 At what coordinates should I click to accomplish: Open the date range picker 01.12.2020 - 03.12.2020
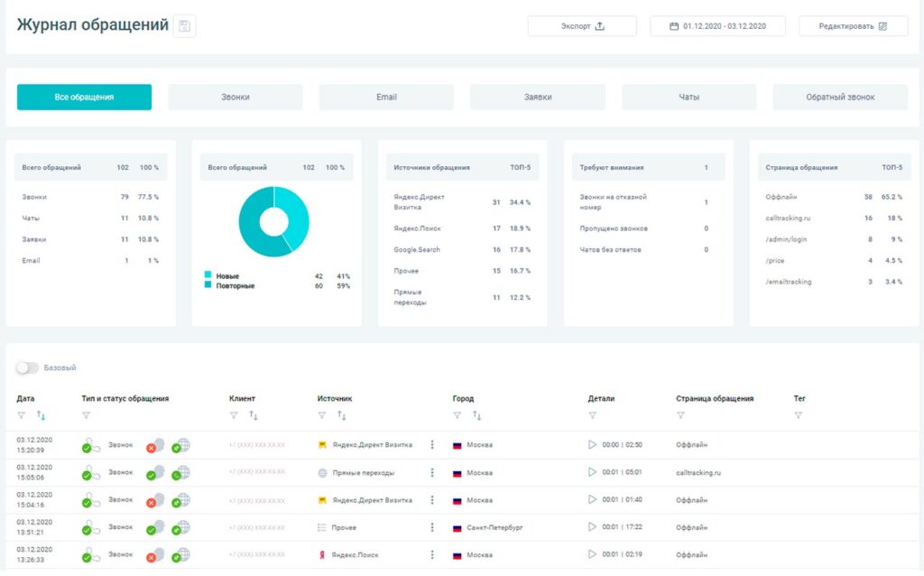point(717,26)
